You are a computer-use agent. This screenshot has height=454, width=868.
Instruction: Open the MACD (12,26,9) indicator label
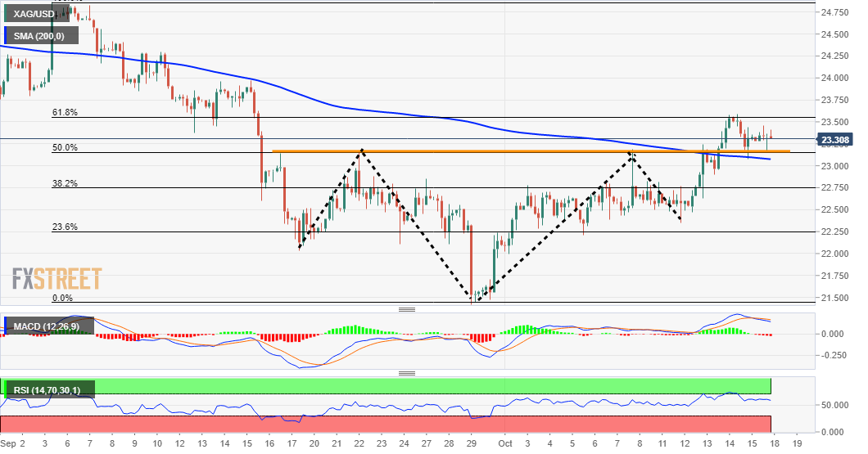(48, 327)
